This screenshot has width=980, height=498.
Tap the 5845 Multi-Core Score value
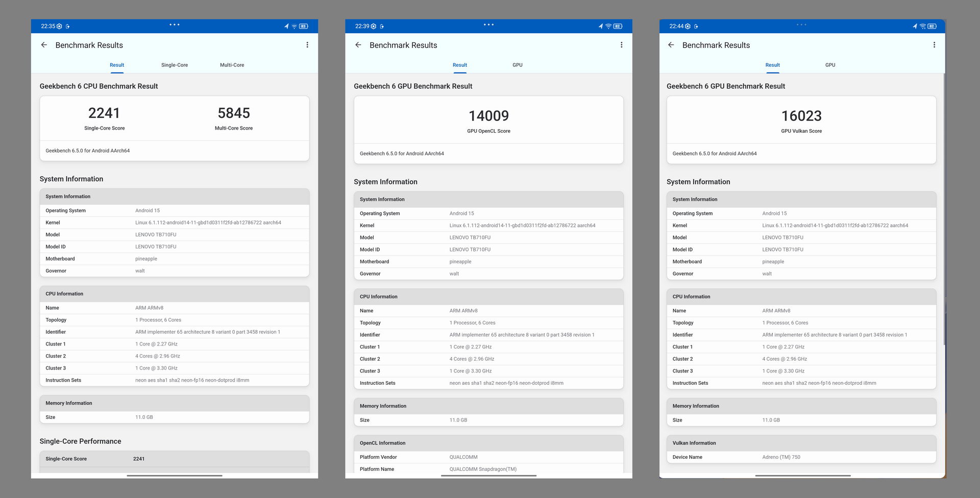click(234, 113)
